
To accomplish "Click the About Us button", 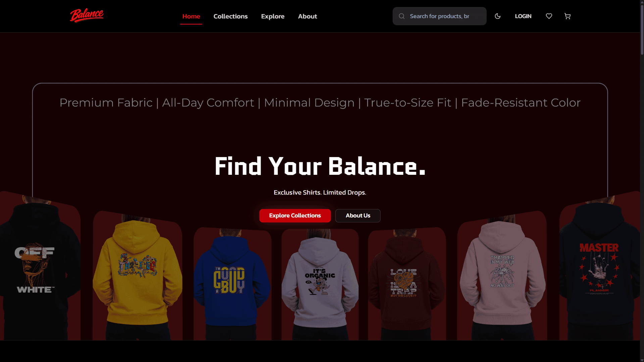I will 358,215.
